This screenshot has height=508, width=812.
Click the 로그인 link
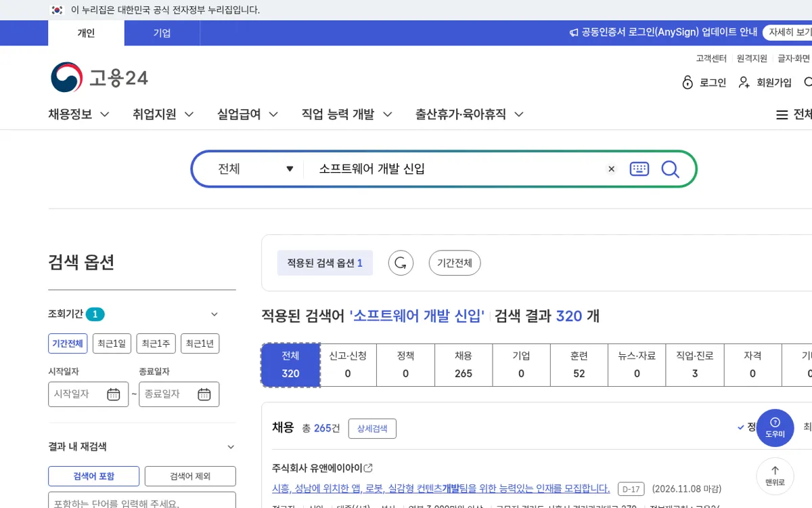[x=713, y=83]
